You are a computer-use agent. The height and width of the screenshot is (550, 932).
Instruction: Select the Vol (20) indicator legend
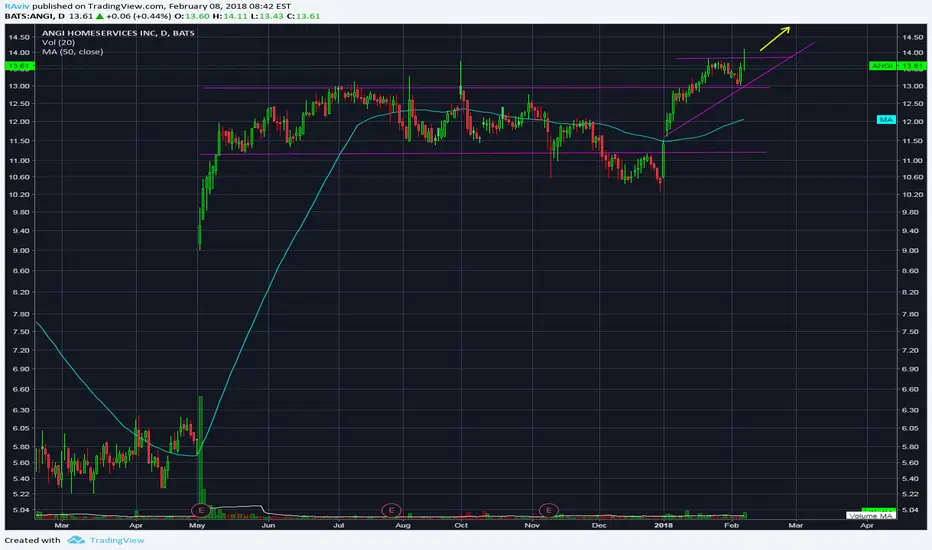[x=58, y=42]
